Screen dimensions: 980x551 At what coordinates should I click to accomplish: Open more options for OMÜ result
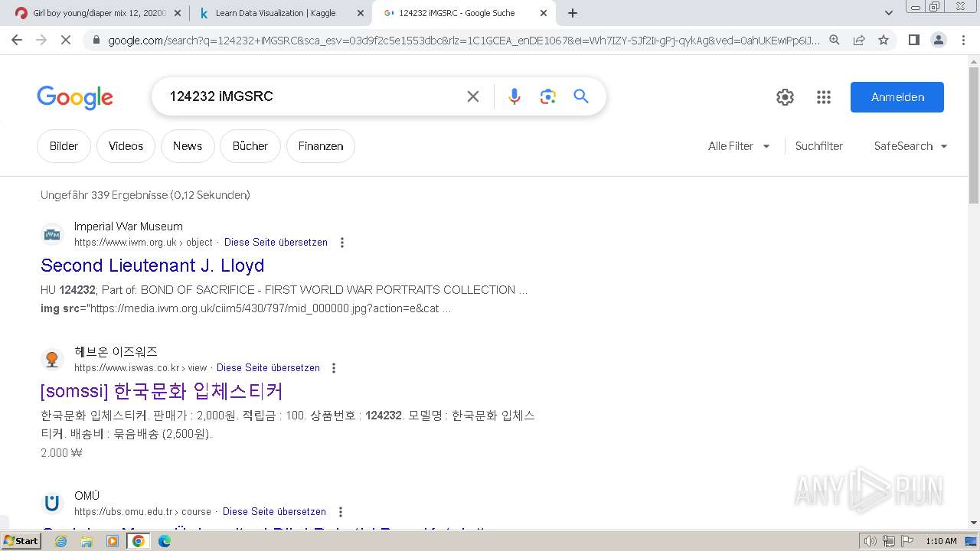coord(341,512)
